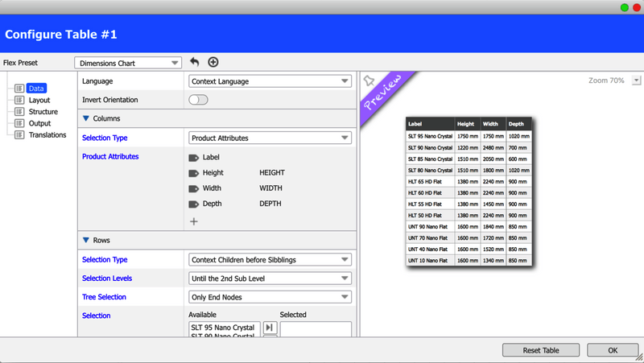Open the Selection Levels dropdown

[270, 278]
